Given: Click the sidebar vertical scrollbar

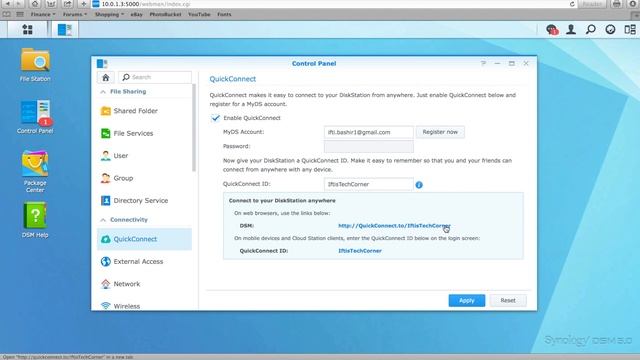Looking at the screenshot, I should tap(194, 127).
